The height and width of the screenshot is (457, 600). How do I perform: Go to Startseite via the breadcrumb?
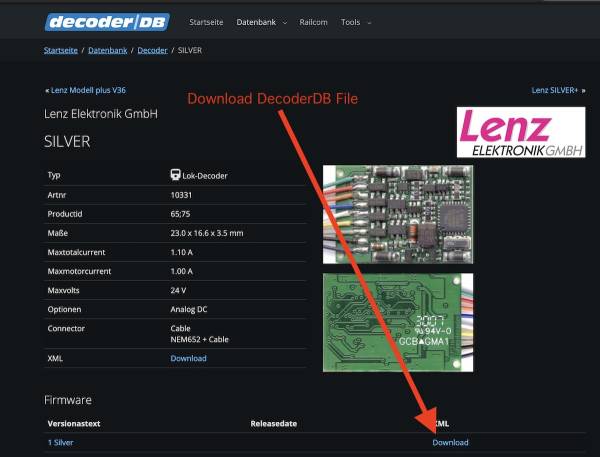point(61,49)
